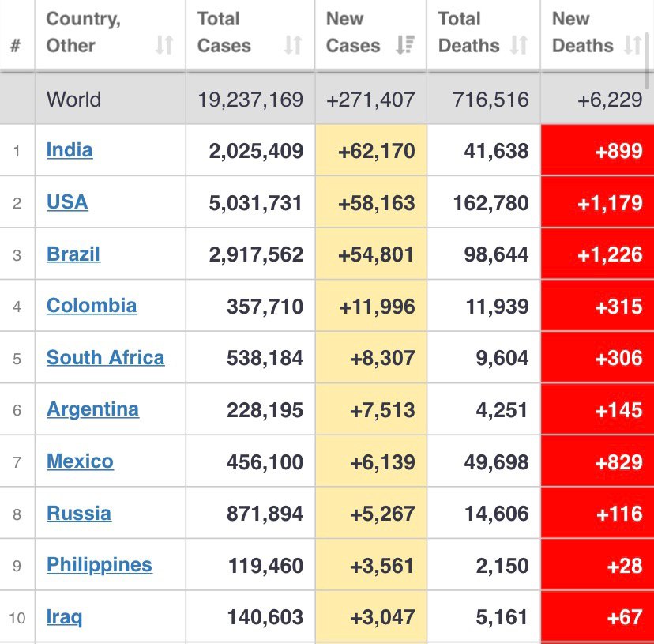
Task: Sort by Total Cases arrow icon
Action: [293, 45]
